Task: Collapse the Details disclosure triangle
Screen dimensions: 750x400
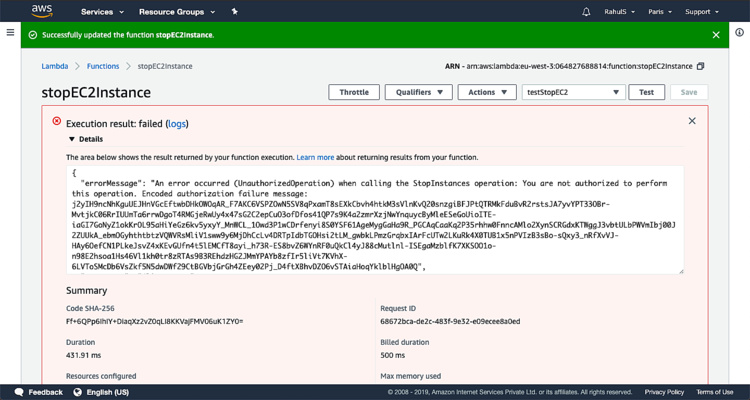Action: [71, 139]
